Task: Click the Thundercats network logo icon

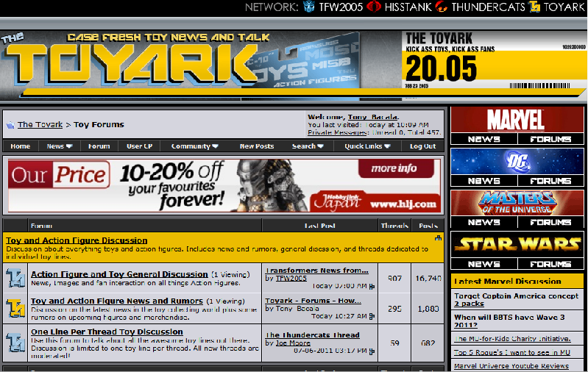Action: (x=442, y=7)
